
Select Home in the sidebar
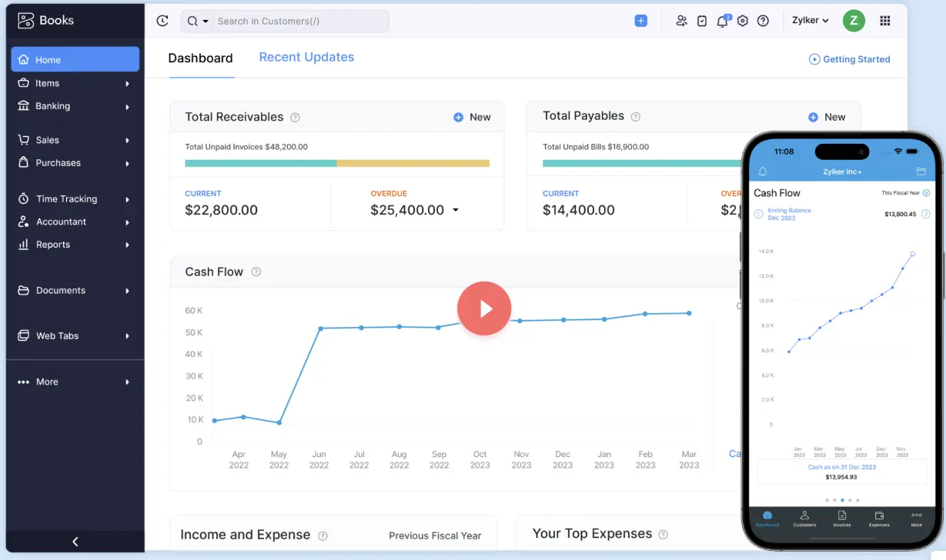point(75,59)
